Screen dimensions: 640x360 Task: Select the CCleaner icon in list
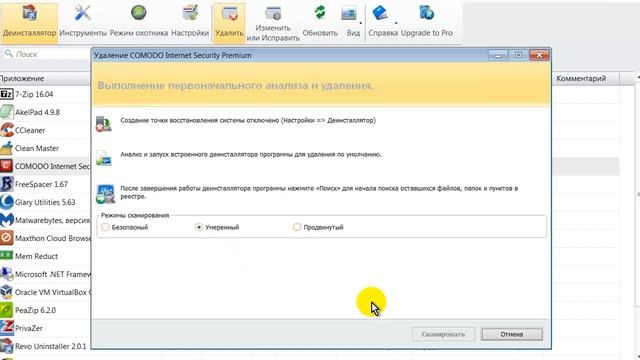(x=7, y=130)
